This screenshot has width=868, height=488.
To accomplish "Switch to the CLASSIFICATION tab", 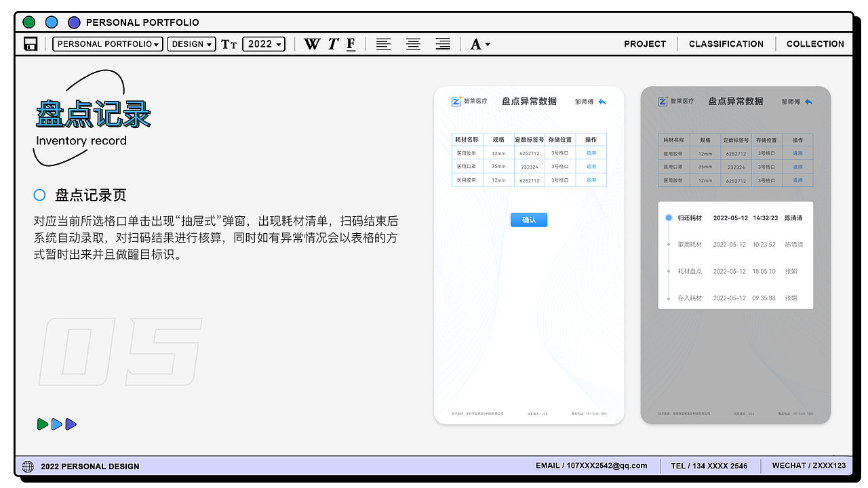I will pos(726,43).
